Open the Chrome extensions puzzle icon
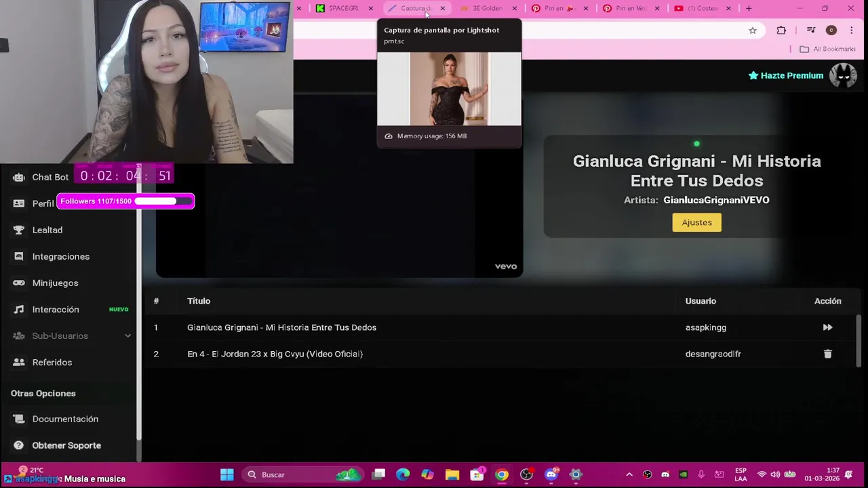The height and width of the screenshot is (488, 868). (x=781, y=30)
